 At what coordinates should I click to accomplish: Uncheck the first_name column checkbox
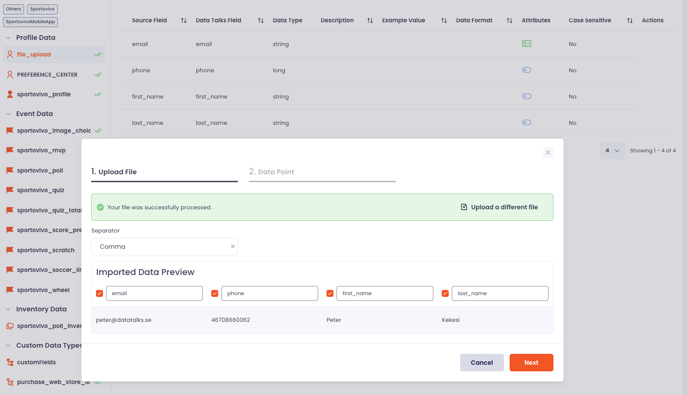tap(330, 293)
